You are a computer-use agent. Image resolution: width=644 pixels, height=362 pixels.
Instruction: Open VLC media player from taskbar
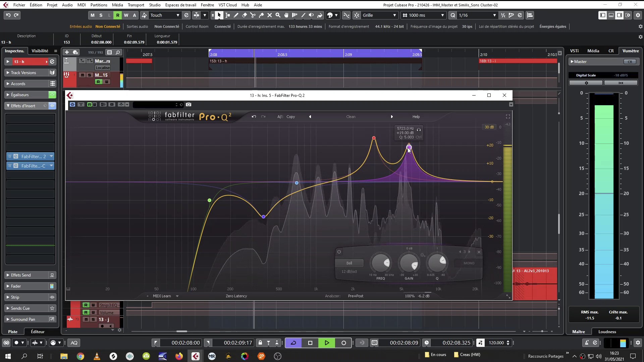pyautogui.click(x=97, y=356)
